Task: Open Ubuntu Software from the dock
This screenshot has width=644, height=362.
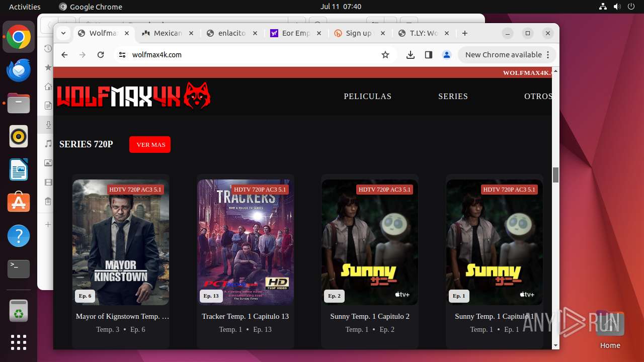Action: tap(19, 203)
